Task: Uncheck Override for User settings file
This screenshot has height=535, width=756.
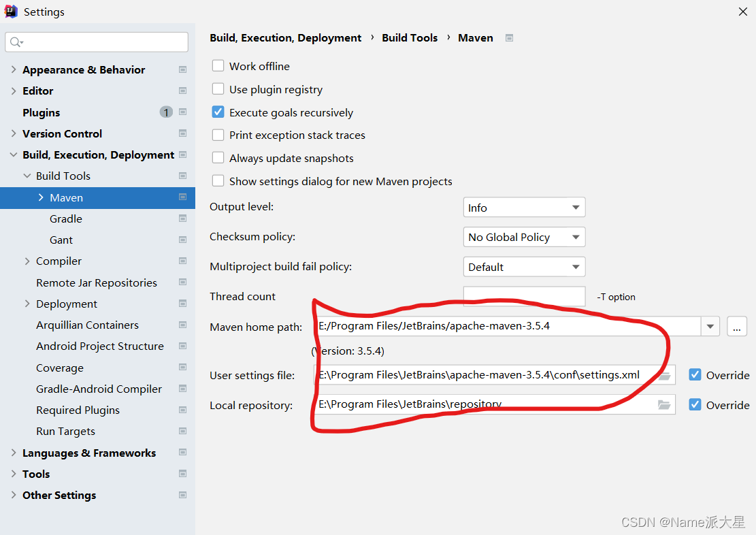Action: pos(695,375)
